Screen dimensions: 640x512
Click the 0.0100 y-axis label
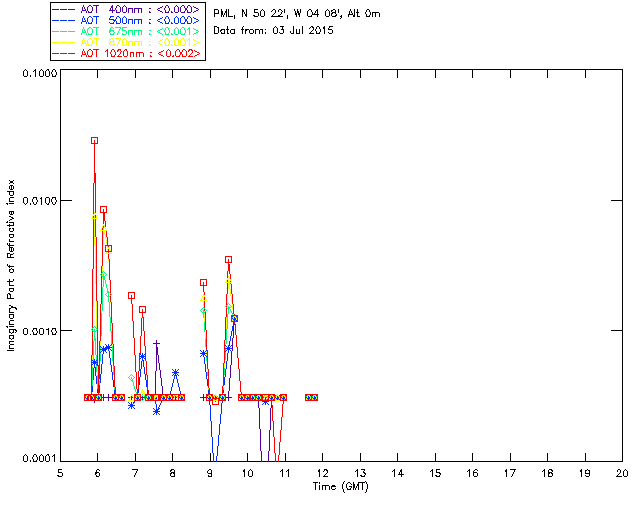click(39, 201)
